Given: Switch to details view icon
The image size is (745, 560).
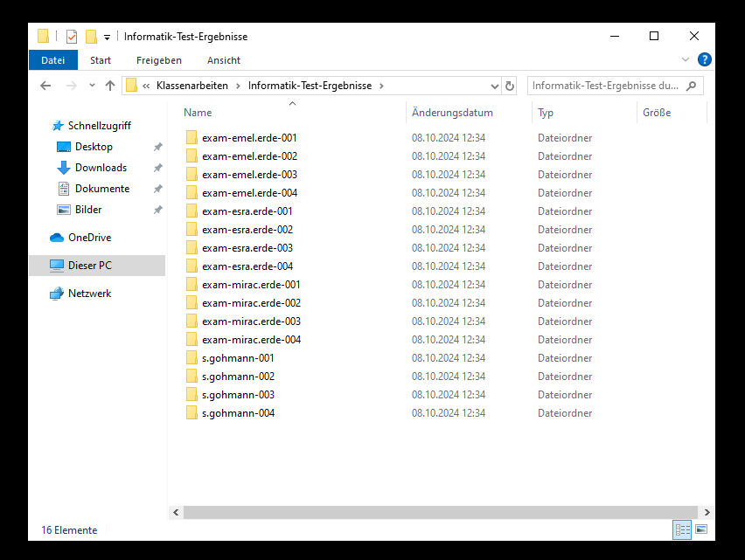Looking at the screenshot, I should click(x=682, y=529).
